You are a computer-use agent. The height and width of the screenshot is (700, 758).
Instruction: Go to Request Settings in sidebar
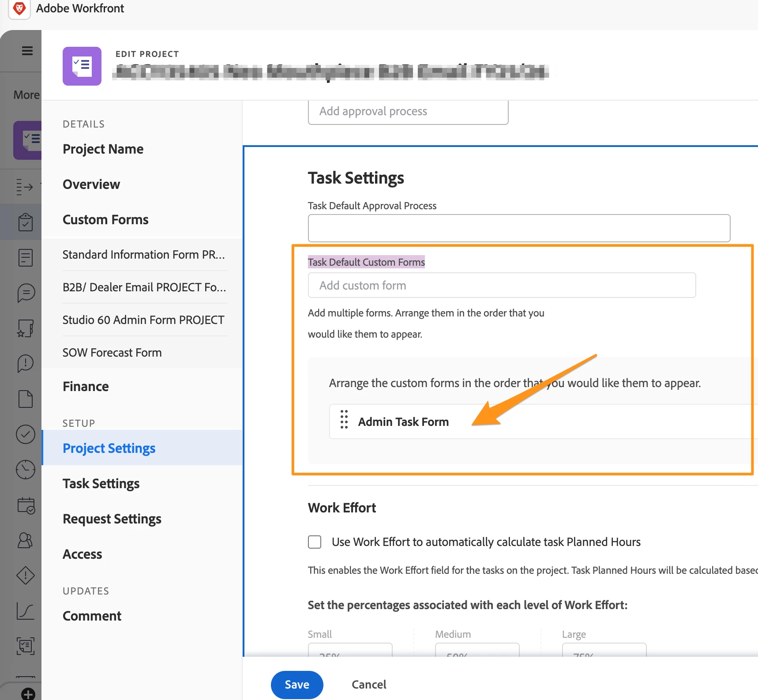pos(112,519)
